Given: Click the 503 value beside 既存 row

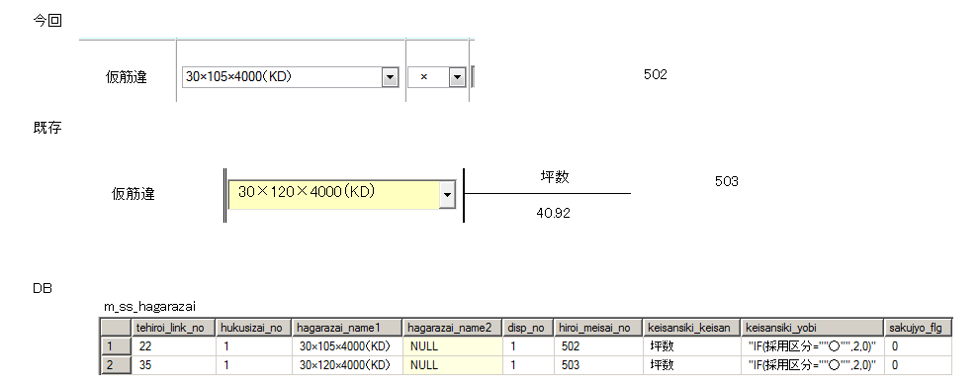Looking at the screenshot, I should pos(727,181).
